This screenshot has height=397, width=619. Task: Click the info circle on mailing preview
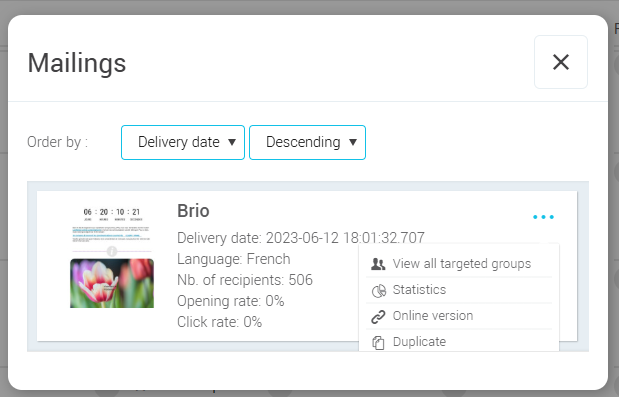tap(112, 251)
